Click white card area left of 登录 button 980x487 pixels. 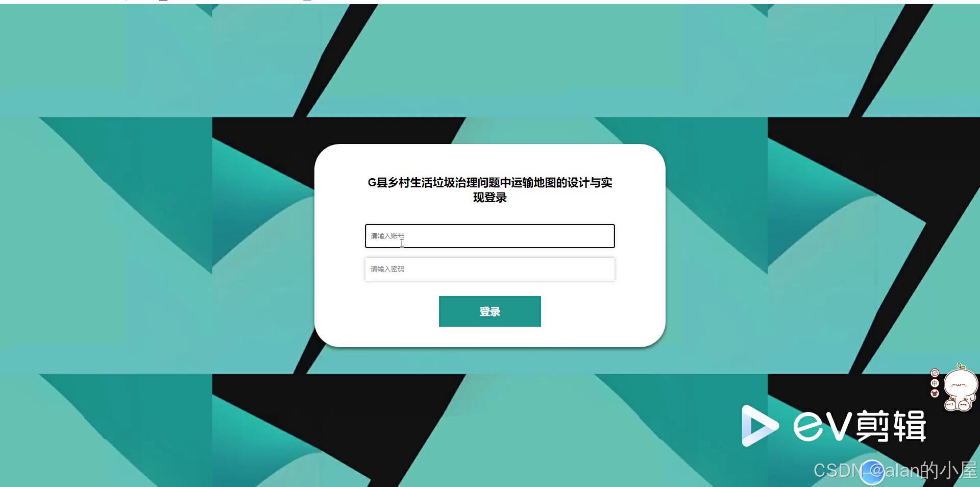tap(388, 311)
